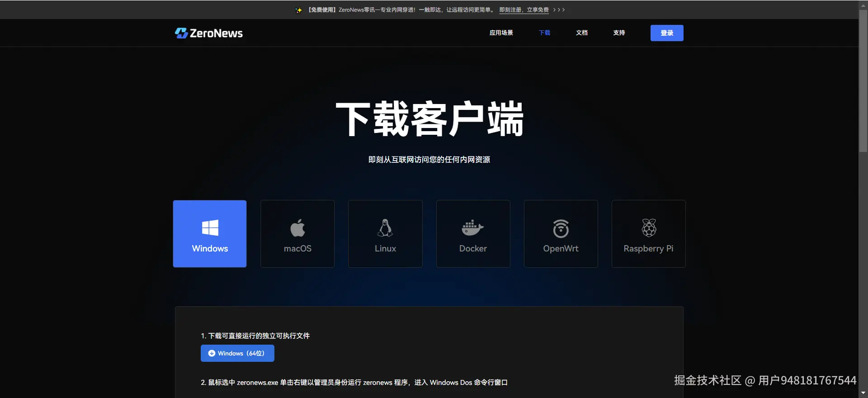
Task: Click the Windows logo icon
Action: [210, 227]
